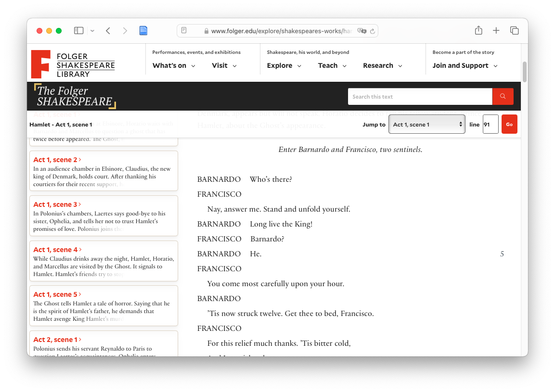
Task: Click stage direction "Enter Barnardo and Francisco"
Action: 350,149
